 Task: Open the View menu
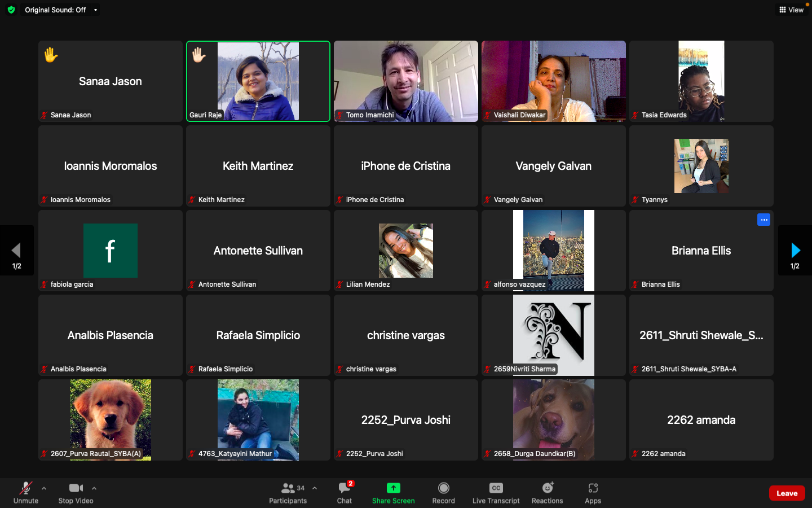point(791,10)
